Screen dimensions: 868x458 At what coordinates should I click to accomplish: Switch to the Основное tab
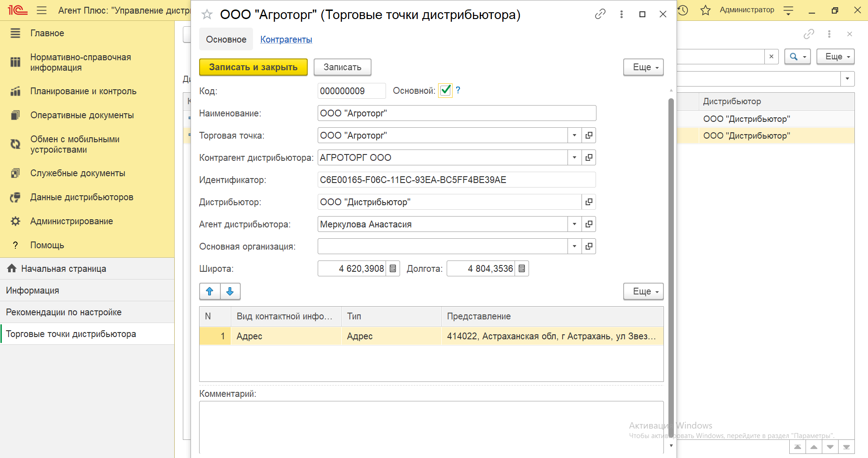click(x=226, y=39)
